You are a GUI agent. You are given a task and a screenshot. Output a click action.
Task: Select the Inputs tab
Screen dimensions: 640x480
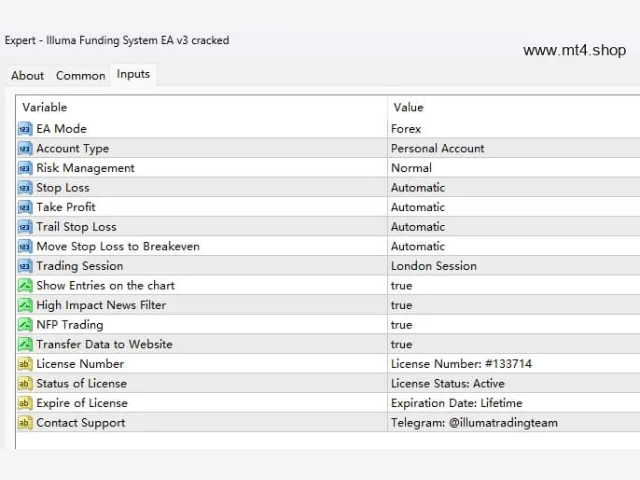133,74
